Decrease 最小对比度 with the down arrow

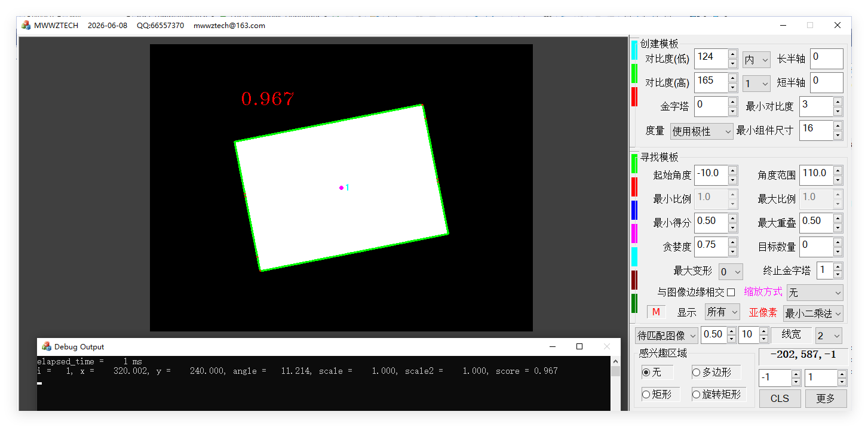838,112
